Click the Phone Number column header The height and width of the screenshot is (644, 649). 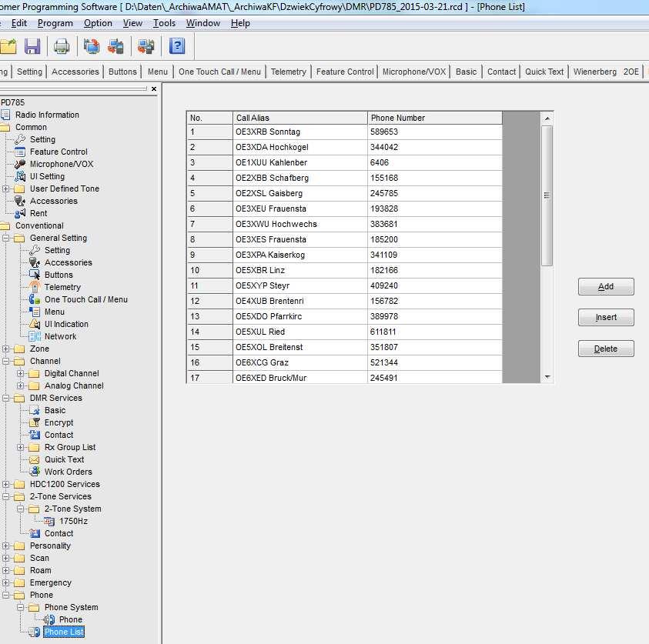point(435,118)
